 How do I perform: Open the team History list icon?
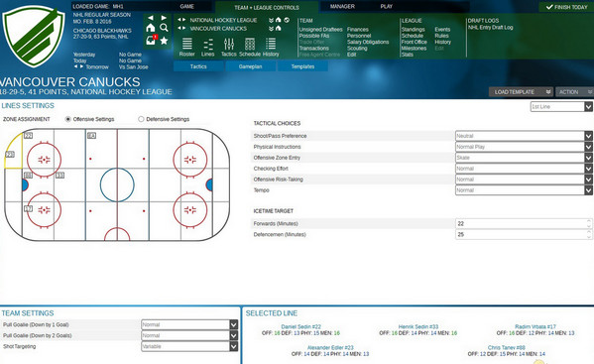[x=271, y=47]
